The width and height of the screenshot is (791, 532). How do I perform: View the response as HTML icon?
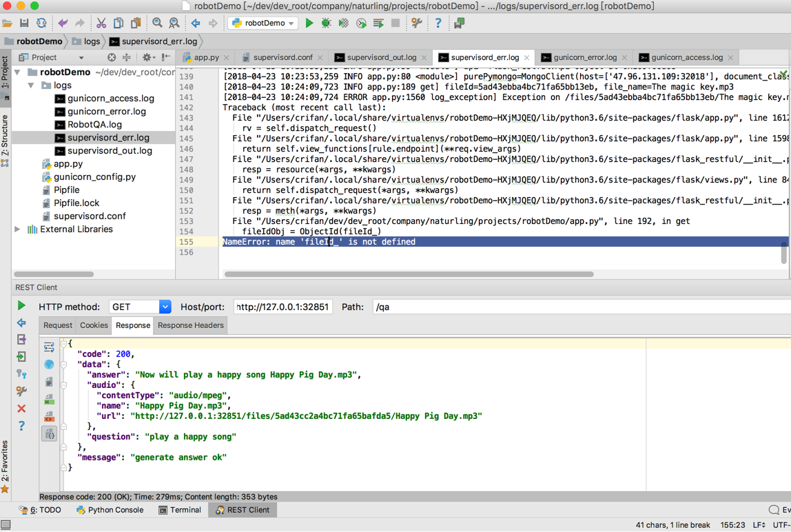coord(49,399)
